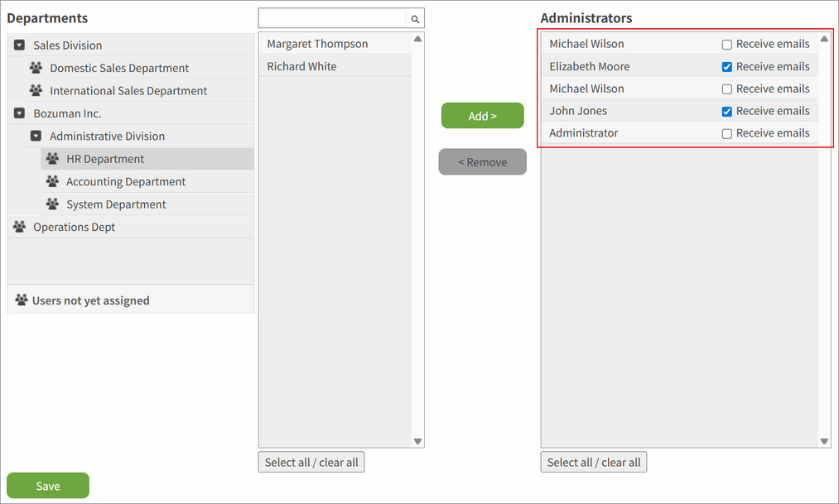Screen dimensions: 839x504
Task: Click the Remove button
Action: [x=482, y=161]
